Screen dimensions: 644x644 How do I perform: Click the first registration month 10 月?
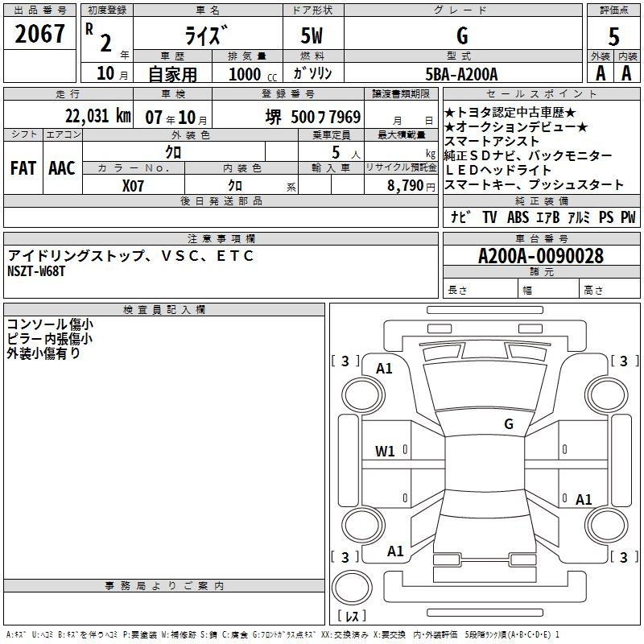coord(112,73)
